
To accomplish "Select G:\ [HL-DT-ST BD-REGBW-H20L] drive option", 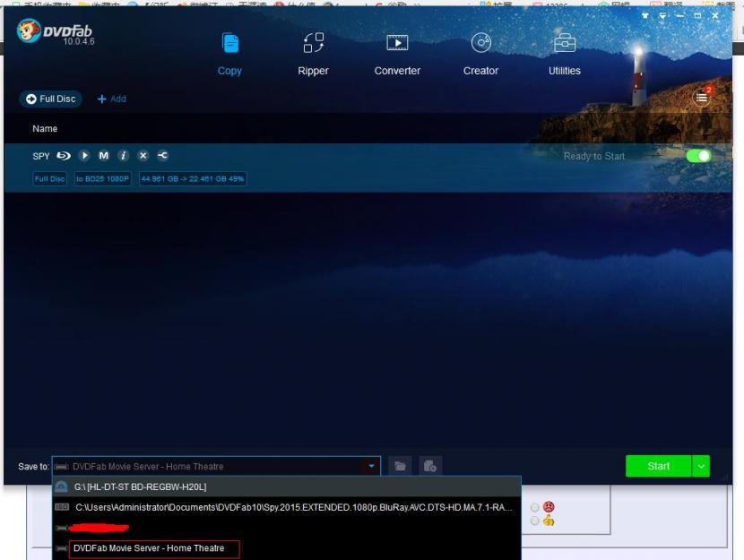I will (287, 487).
